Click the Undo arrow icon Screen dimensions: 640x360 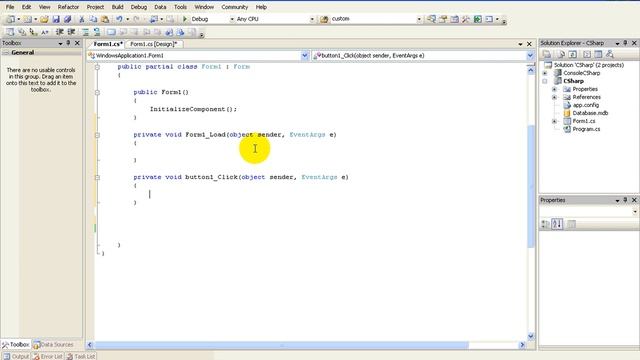[x=119, y=19]
